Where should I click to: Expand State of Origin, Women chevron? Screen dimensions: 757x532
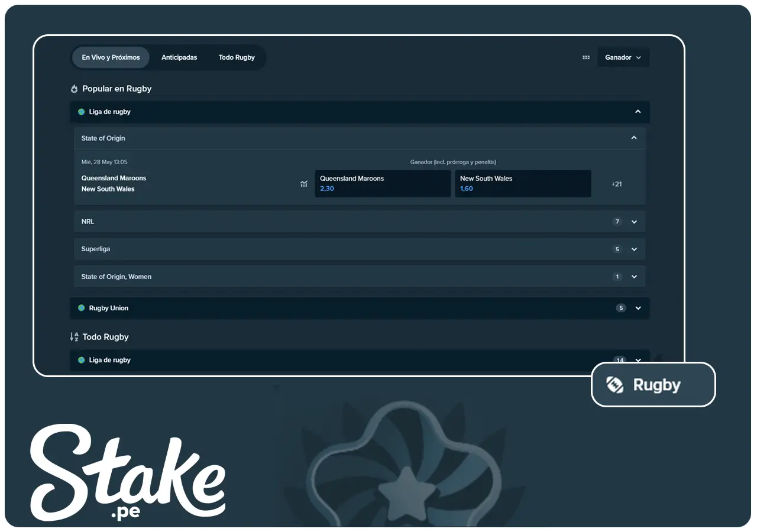(x=634, y=277)
